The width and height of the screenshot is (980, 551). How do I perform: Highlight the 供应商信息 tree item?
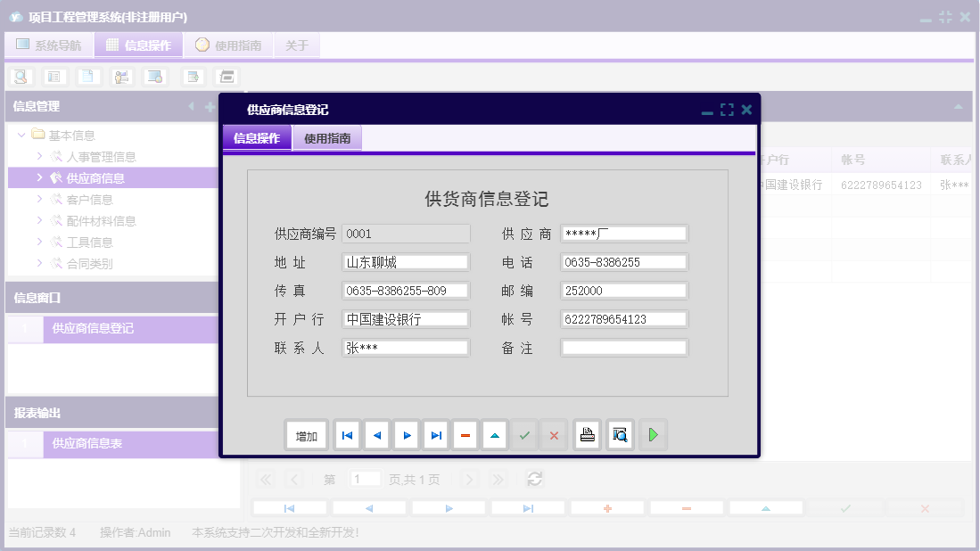98,177
